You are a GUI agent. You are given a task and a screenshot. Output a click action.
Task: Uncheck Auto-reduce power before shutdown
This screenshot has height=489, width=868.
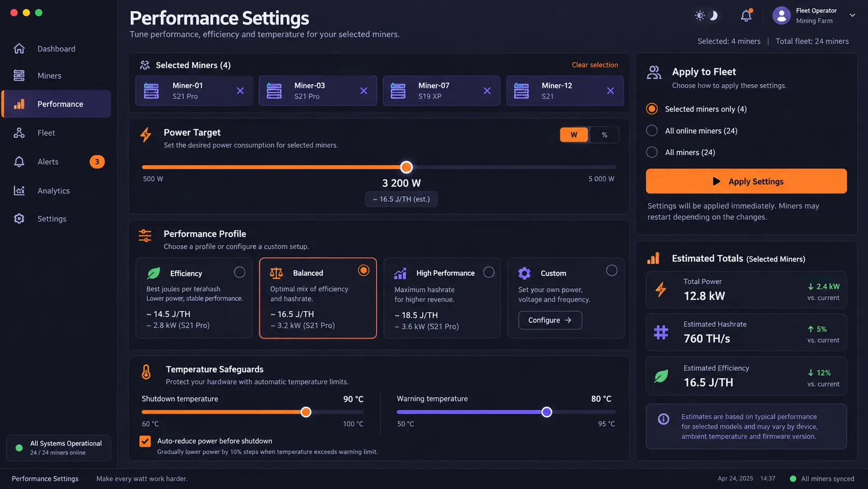coord(145,441)
